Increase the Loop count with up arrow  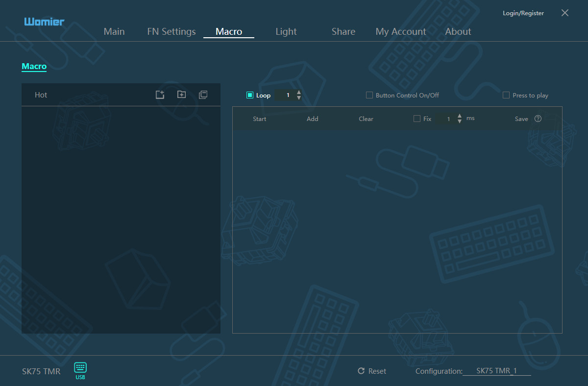[299, 92]
